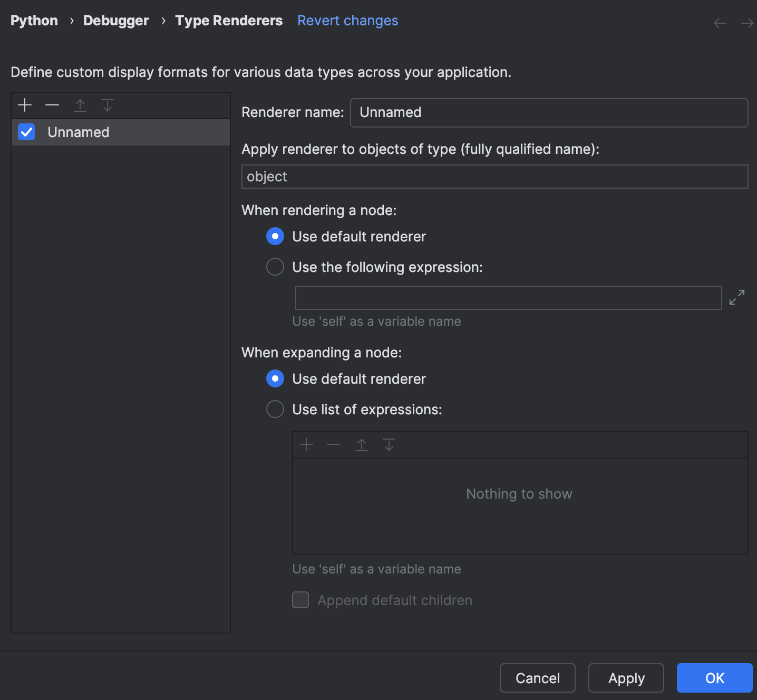This screenshot has height=700, width=757.
Task: Click the Revert changes link
Action: point(347,20)
